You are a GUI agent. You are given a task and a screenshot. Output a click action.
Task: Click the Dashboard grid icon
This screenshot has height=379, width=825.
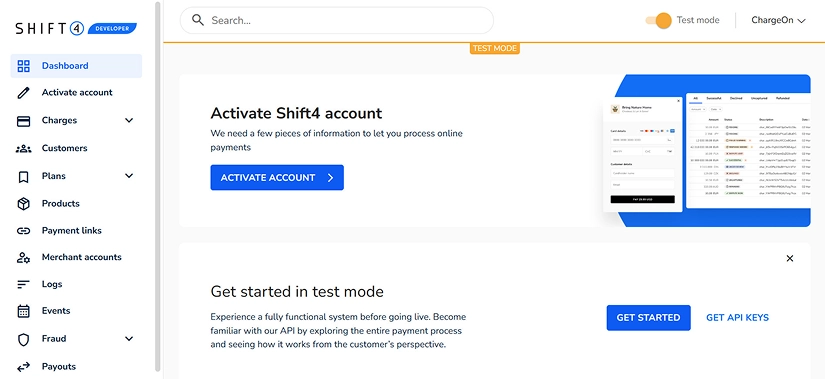point(24,66)
